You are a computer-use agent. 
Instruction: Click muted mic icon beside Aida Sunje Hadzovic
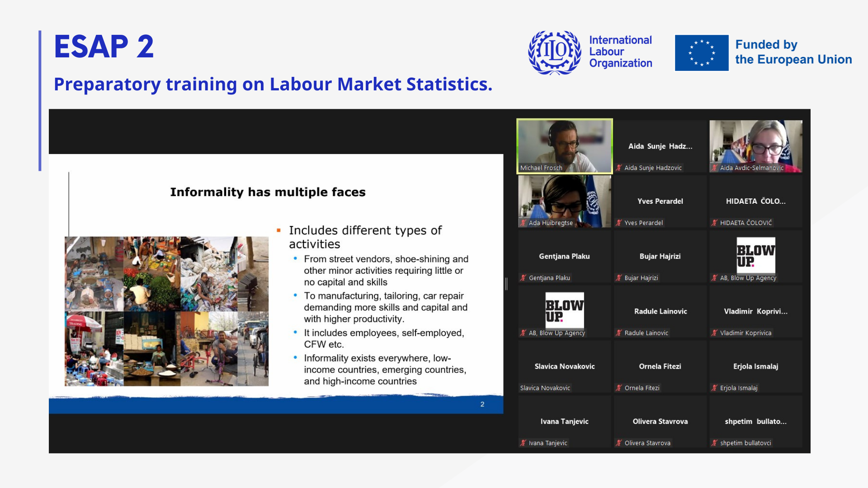tap(619, 168)
